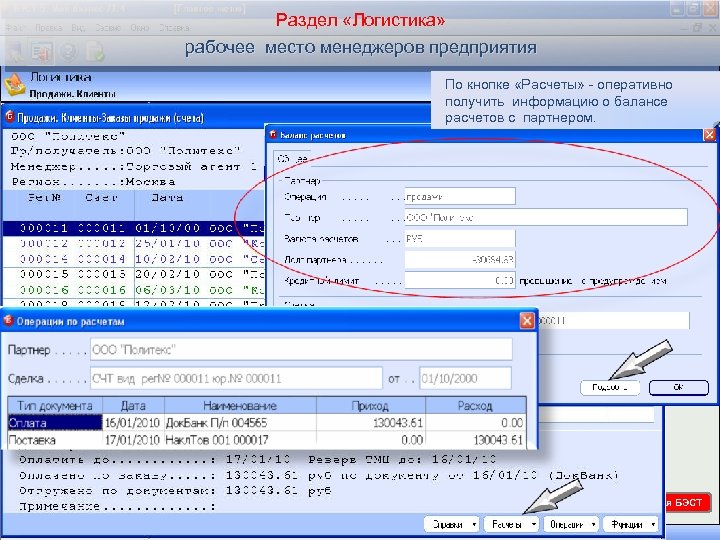The width and height of the screenshot is (720, 540).
Task: Click the НаклТов 001 000017 cell
Action: click(240, 440)
